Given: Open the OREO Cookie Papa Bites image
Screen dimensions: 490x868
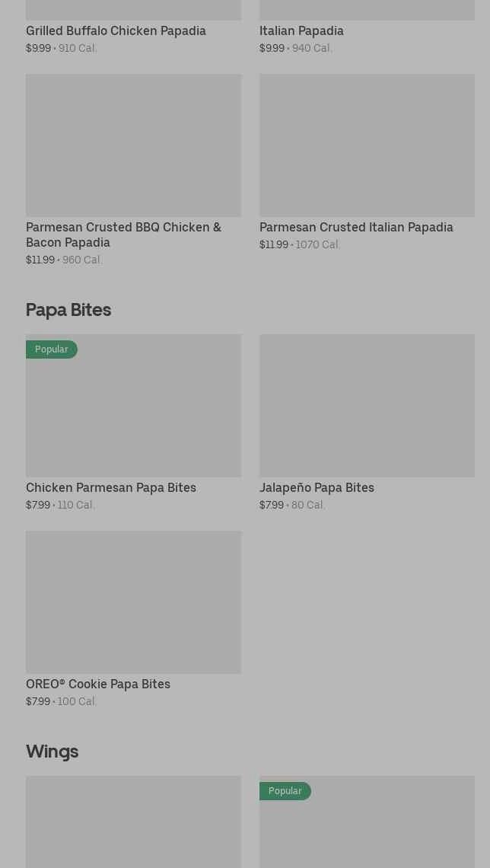Looking at the screenshot, I should pyautogui.click(x=133, y=602).
